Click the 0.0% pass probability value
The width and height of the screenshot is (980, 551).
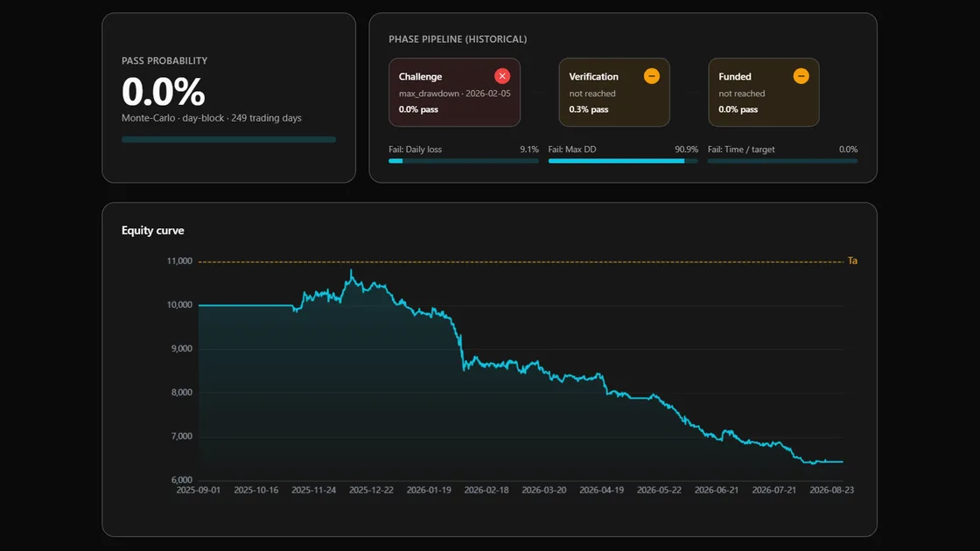(163, 91)
